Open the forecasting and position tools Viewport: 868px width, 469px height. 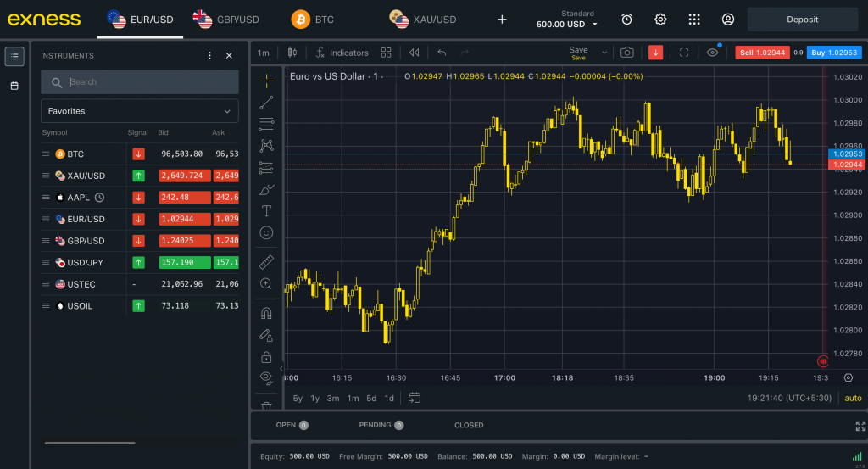266,168
